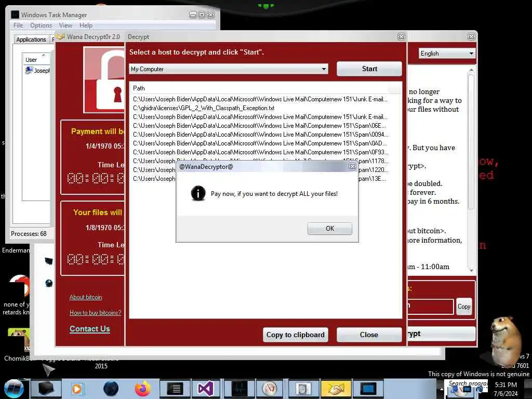
Task: Open Windows Media Player taskbar icon
Action: [x=77, y=389]
